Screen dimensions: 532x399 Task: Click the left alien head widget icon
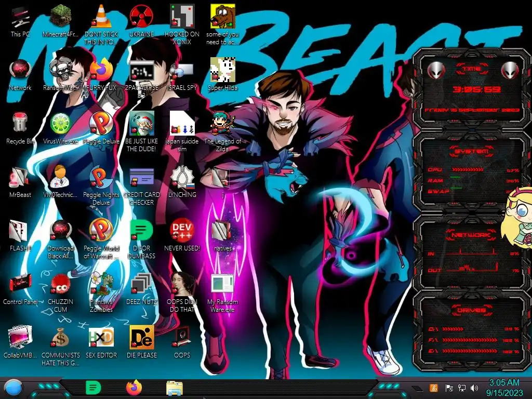pyautogui.click(x=436, y=71)
